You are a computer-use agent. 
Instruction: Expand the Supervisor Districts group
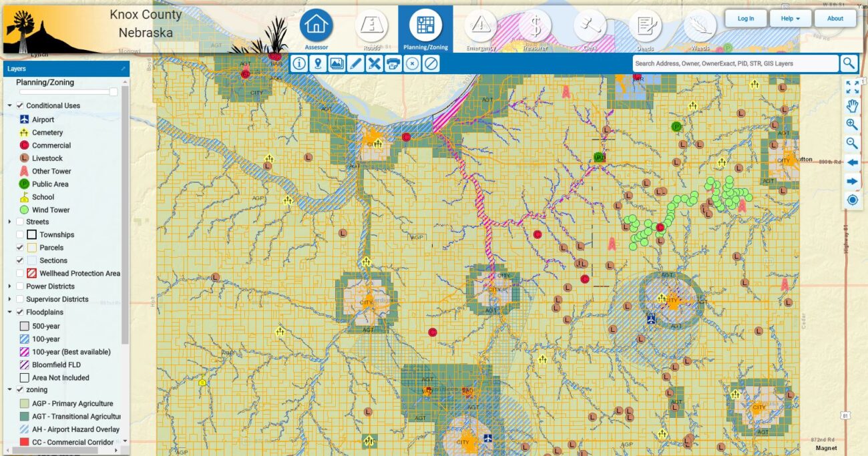(9, 299)
